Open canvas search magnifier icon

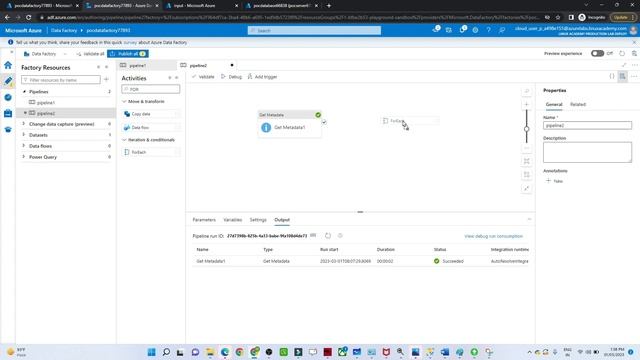(x=527, y=91)
